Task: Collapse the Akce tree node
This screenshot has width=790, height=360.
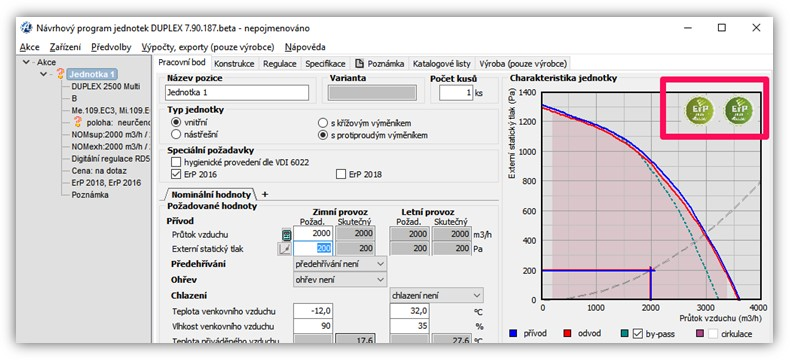Action: click(26, 62)
